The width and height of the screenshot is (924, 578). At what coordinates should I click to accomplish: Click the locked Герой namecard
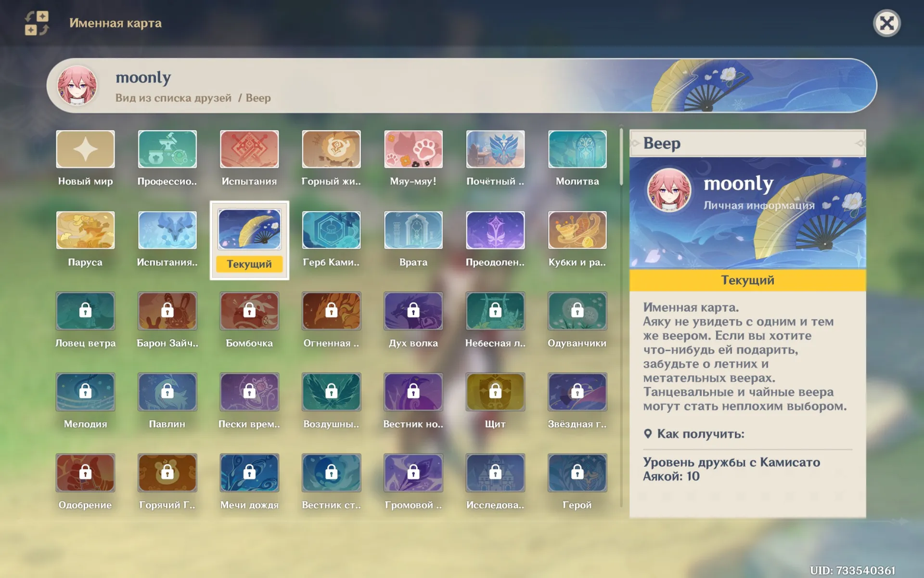[577, 473]
